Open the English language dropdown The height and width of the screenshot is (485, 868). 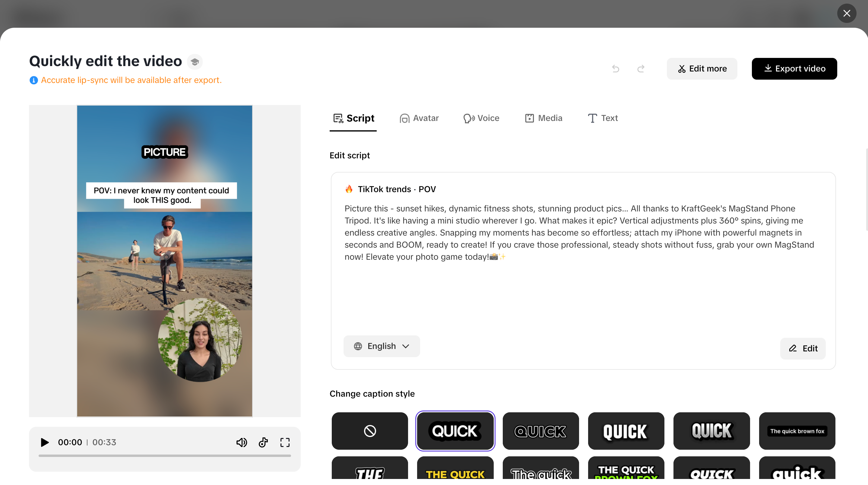(x=382, y=346)
